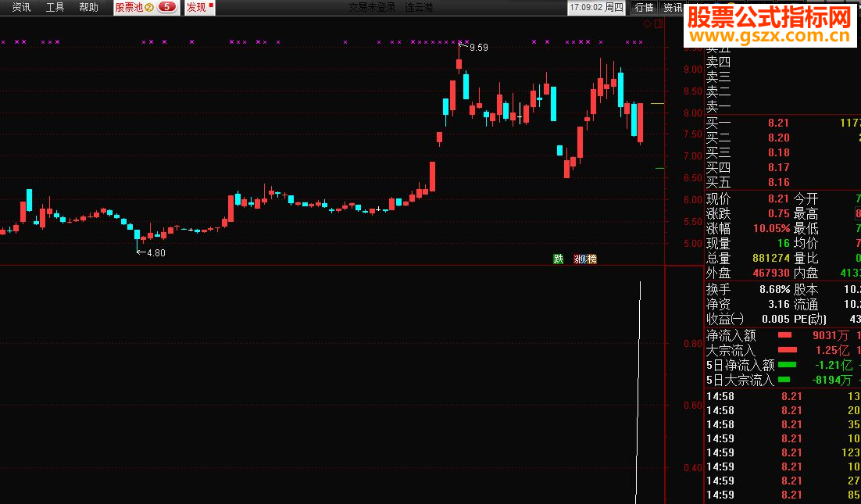Click the PE(动) label
Viewport: 861px width, 504px height.
click(x=810, y=319)
